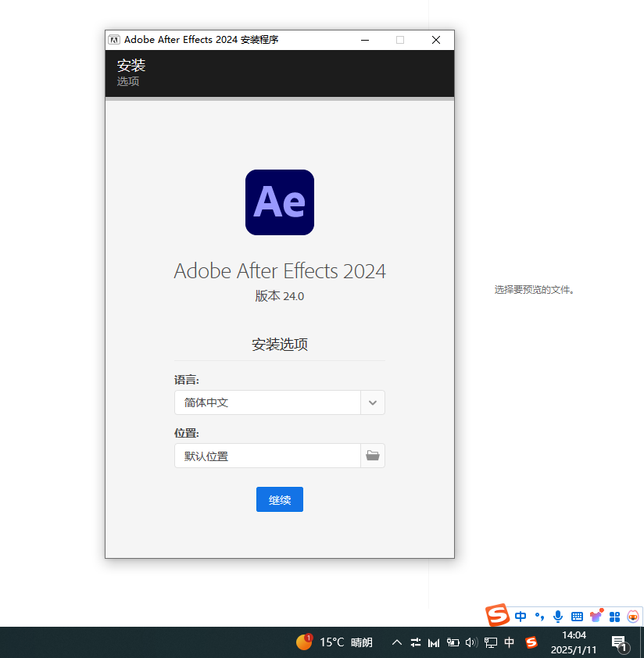Open weather widget 15°C 晴朗
The width and height of the screenshot is (644, 658).
(335, 642)
